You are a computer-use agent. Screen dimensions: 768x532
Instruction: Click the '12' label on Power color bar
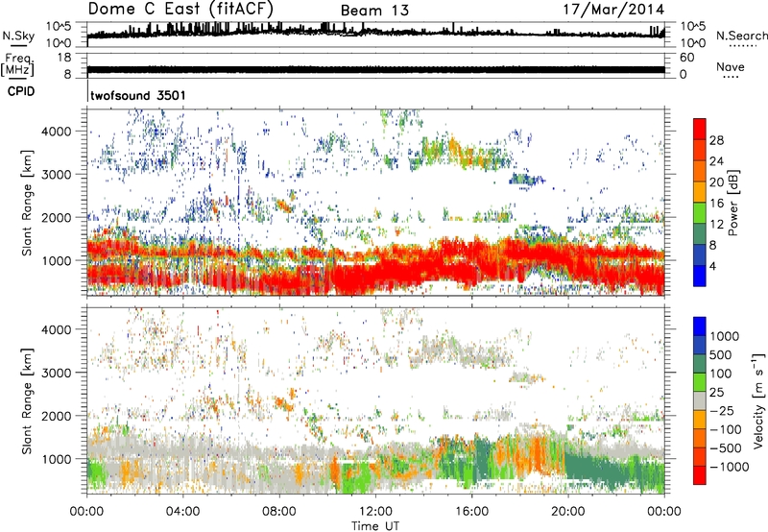point(716,225)
